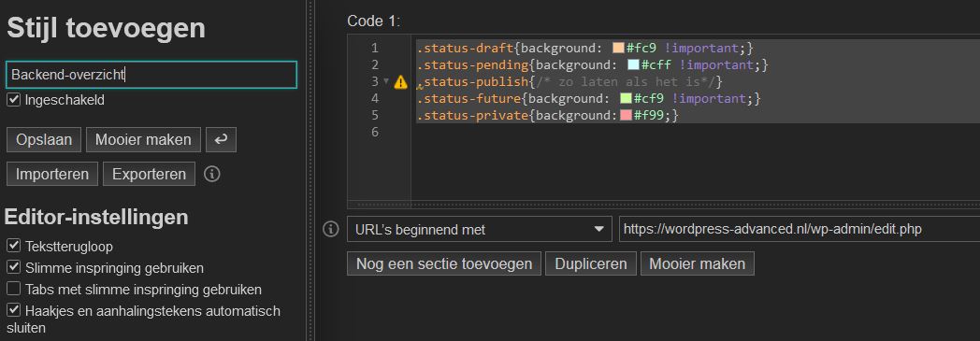
Task: Enable Tabs met slimme inspringing gebruiken
Action: (x=13, y=289)
